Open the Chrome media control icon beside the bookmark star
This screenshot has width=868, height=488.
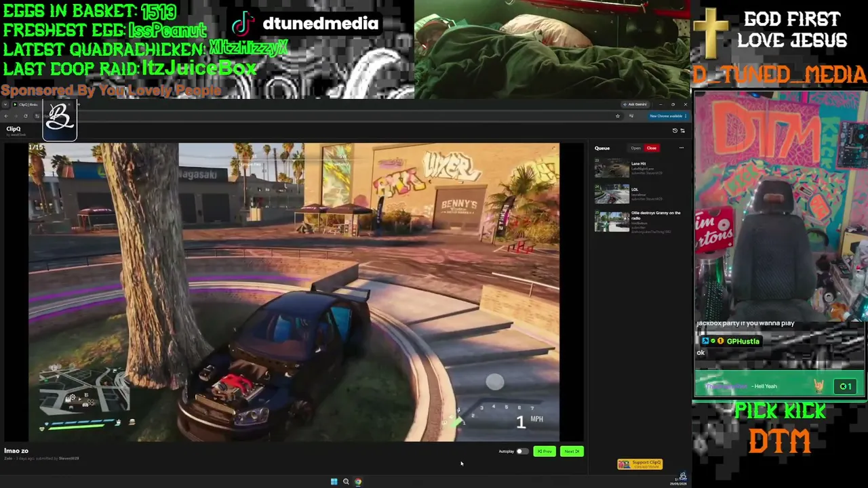click(631, 116)
